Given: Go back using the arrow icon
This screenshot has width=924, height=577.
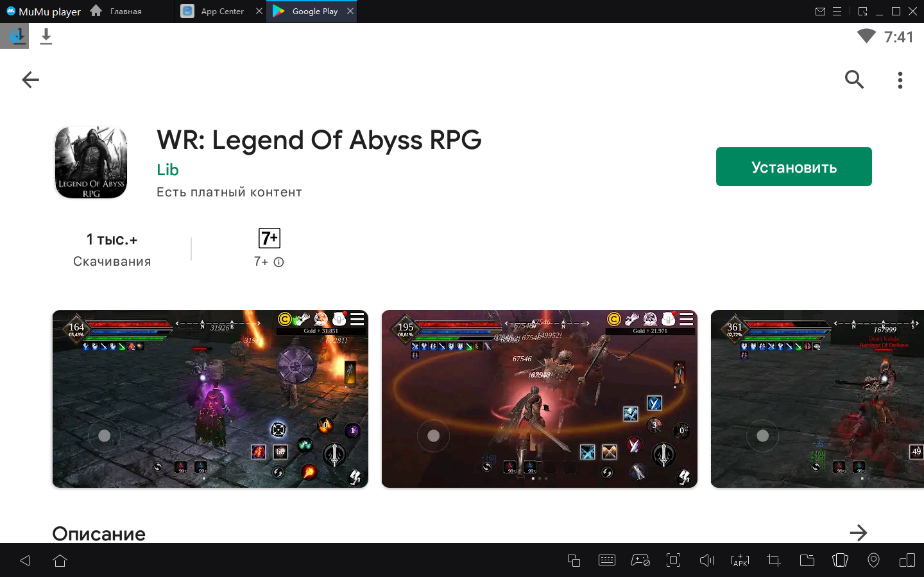Looking at the screenshot, I should 30,80.
